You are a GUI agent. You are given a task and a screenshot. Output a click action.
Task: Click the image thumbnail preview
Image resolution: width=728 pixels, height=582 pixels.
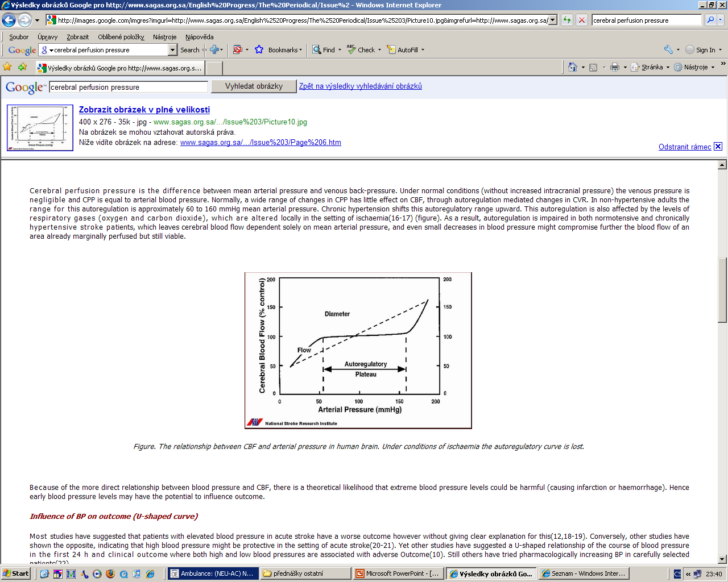click(40, 127)
